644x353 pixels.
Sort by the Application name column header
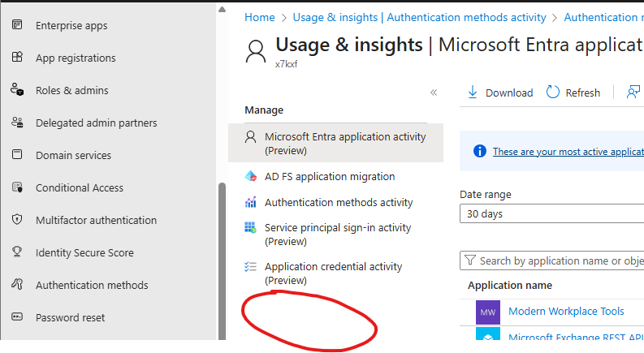(x=510, y=286)
